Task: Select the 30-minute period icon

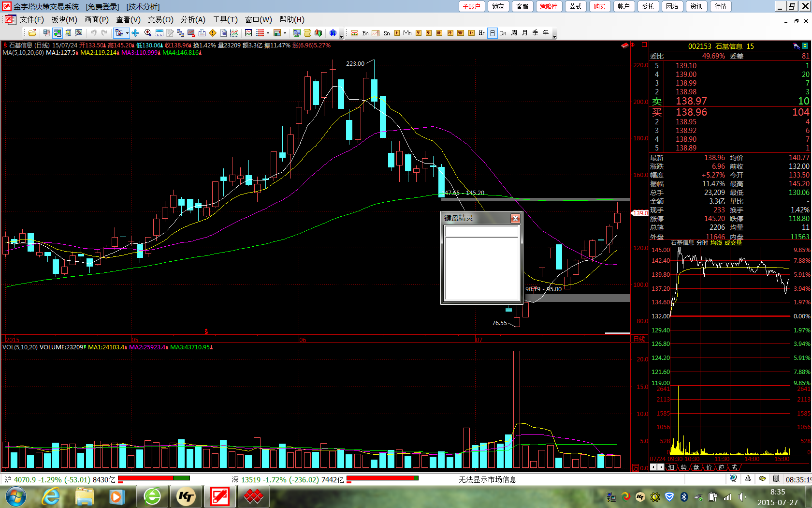Action: [461, 33]
